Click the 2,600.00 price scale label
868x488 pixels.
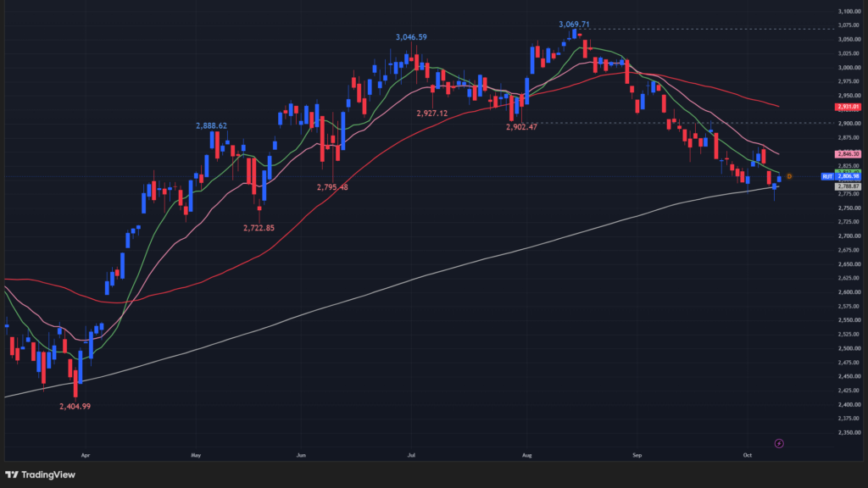click(x=849, y=292)
